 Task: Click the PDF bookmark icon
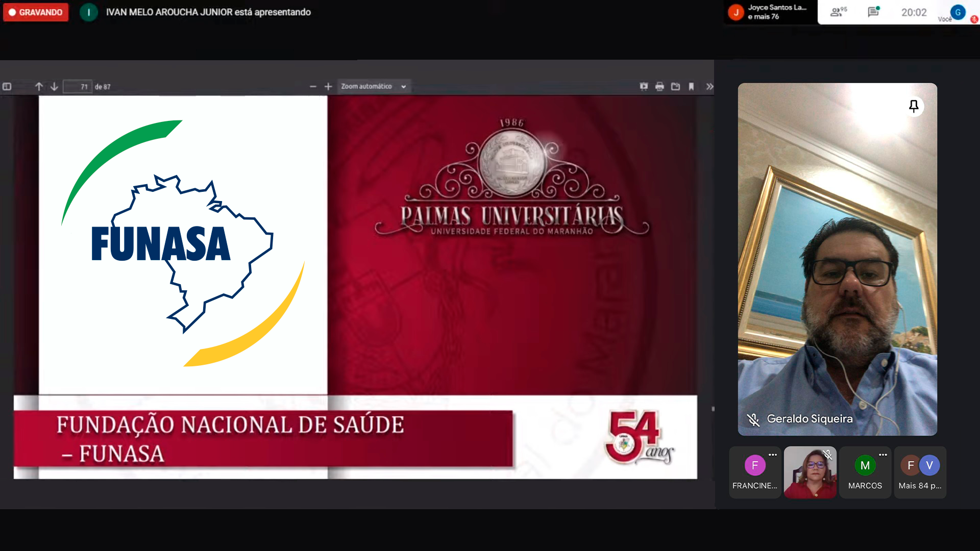pyautogui.click(x=691, y=87)
